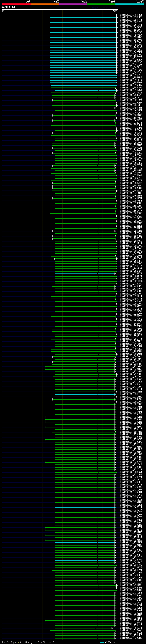Click the cyan ~100% identity legend segment
The height and width of the screenshot is (644, 146).
(130, 4)
